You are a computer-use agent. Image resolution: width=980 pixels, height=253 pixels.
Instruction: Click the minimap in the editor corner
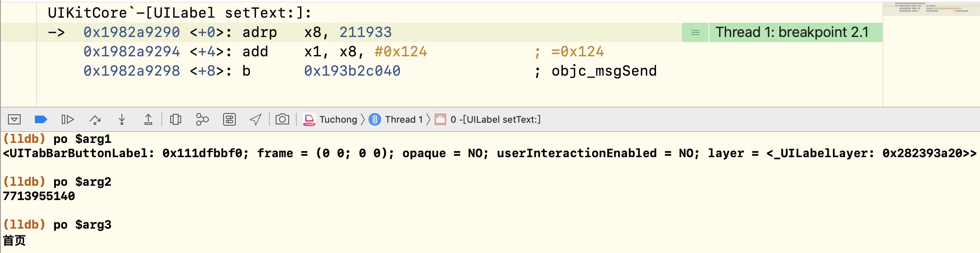pos(931,8)
